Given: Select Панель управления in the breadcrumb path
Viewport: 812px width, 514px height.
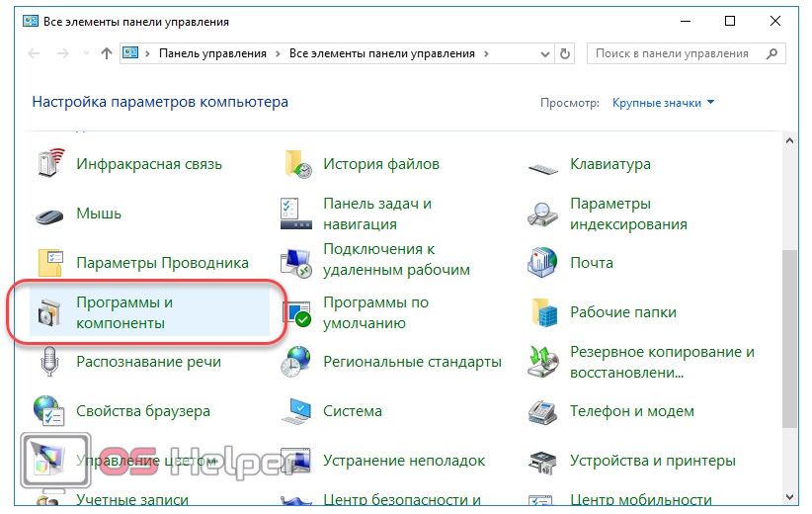Looking at the screenshot, I should click(x=211, y=53).
